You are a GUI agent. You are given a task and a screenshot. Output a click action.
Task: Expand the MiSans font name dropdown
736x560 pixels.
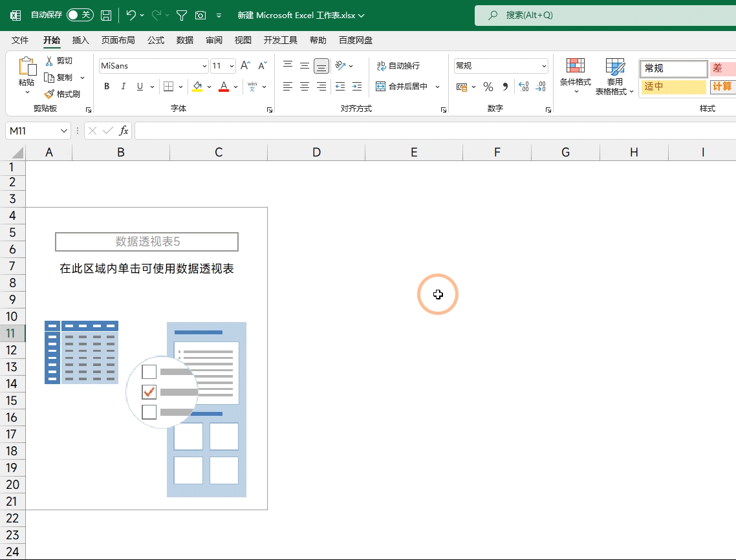coord(204,66)
